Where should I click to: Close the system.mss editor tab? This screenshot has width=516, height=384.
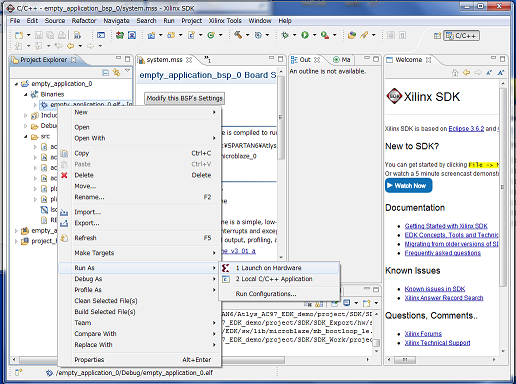189,60
